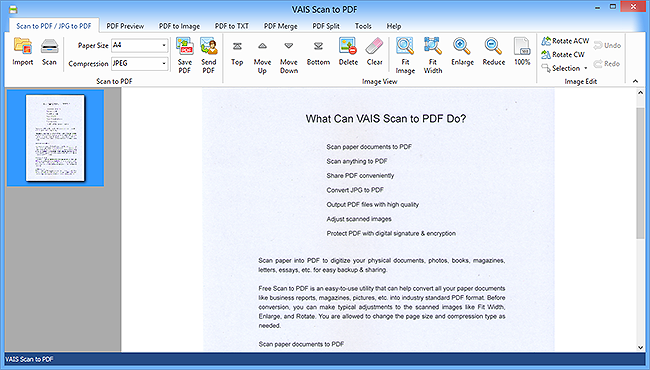Image resolution: width=650 pixels, height=370 pixels.
Task: Click 'Convert JPG to PDF' text line
Action: tap(355, 190)
